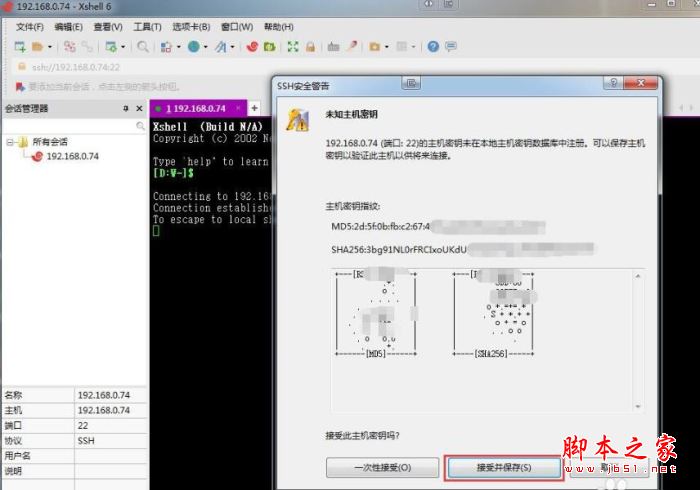Click the session properties toolbar icon
Viewport: 700px width, 490px height.
click(x=111, y=46)
